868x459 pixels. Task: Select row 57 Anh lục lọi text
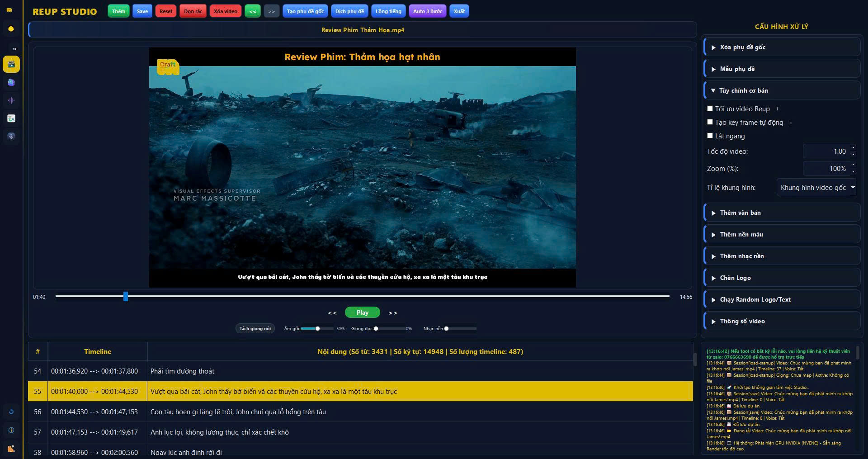(360, 432)
